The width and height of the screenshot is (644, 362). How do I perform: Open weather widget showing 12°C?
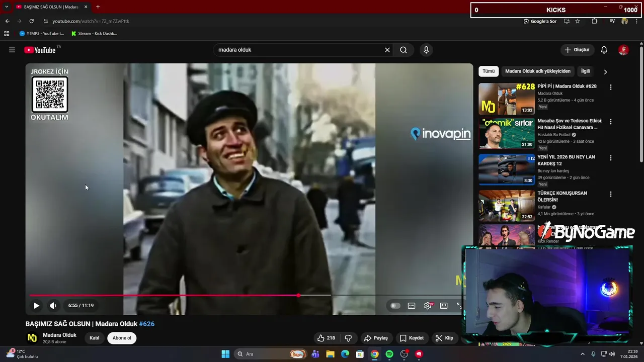(22, 354)
